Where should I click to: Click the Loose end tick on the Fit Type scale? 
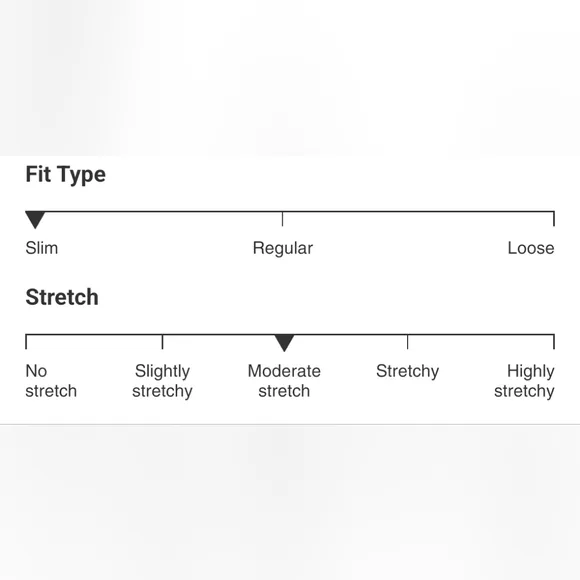(x=554, y=219)
